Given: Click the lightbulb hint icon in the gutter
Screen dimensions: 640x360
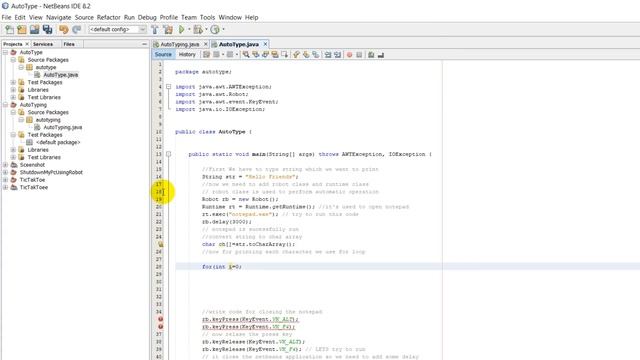Looking at the screenshot, I should [x=160, y=244].
